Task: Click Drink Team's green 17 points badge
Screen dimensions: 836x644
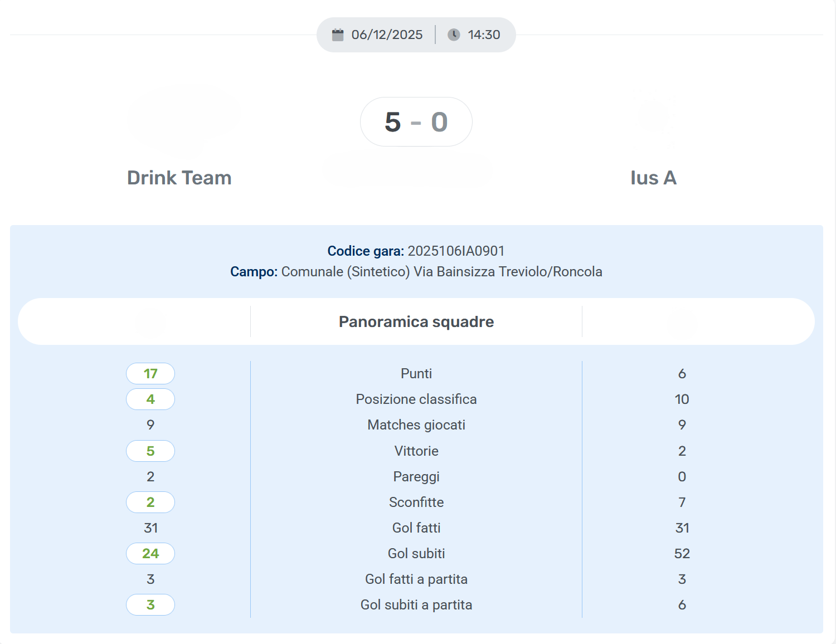Action: click(150, 374)
